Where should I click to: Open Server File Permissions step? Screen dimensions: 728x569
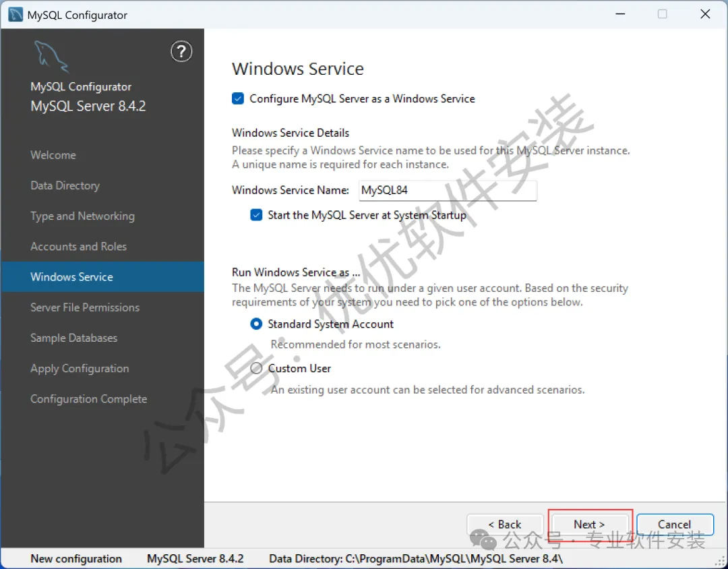[x=85, y=307]
